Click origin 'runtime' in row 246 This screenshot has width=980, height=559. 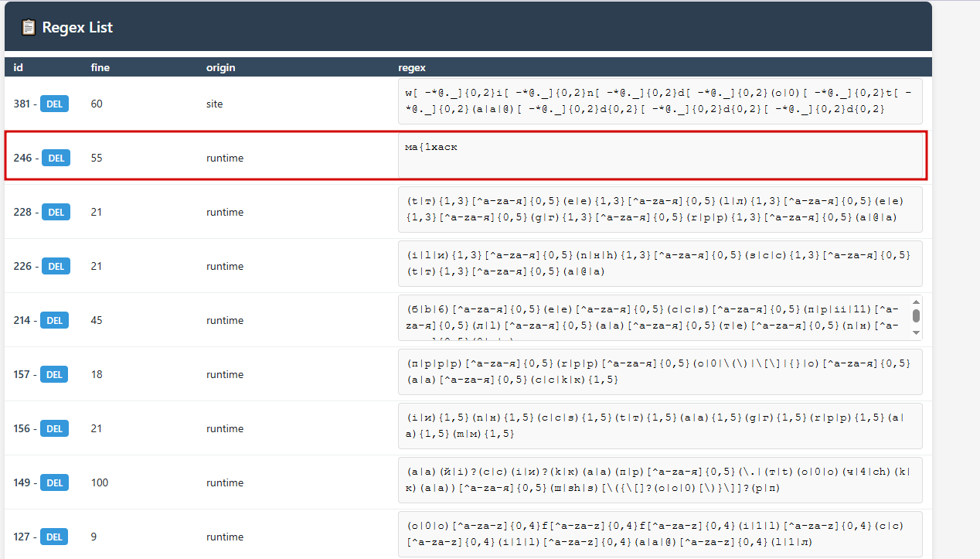click(225, 158)
